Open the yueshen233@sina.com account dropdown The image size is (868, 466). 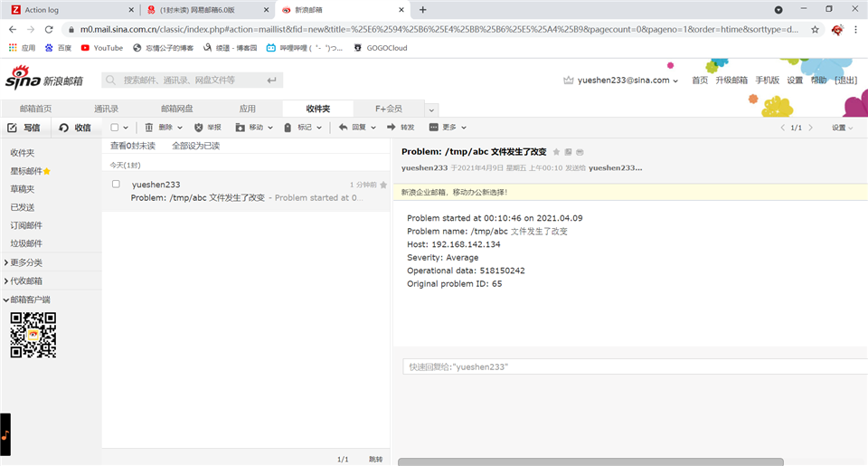pyautogui.click(x=675, y=81)
